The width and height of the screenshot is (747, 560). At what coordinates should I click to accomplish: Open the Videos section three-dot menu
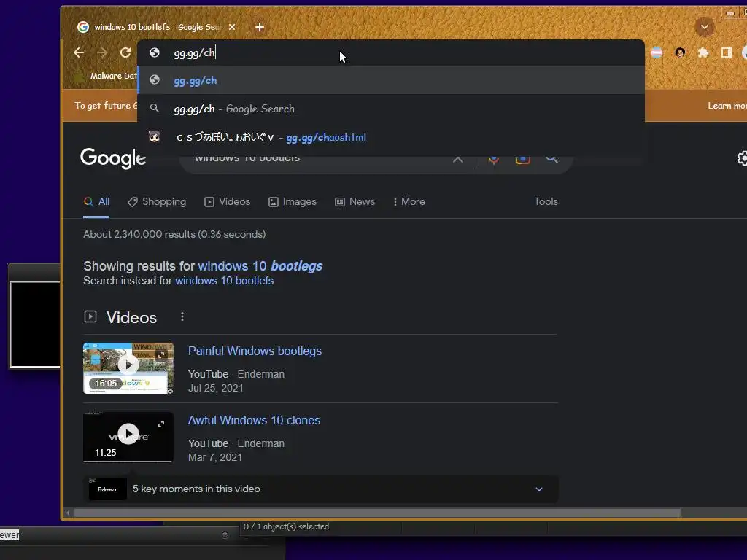point(182,317)
